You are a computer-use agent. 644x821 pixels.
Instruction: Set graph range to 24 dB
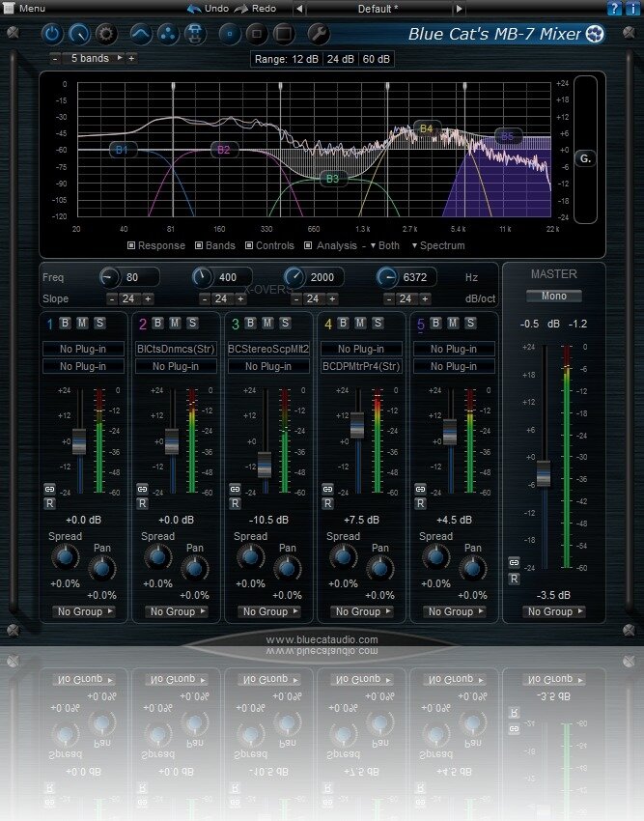[x=341, y=59]
